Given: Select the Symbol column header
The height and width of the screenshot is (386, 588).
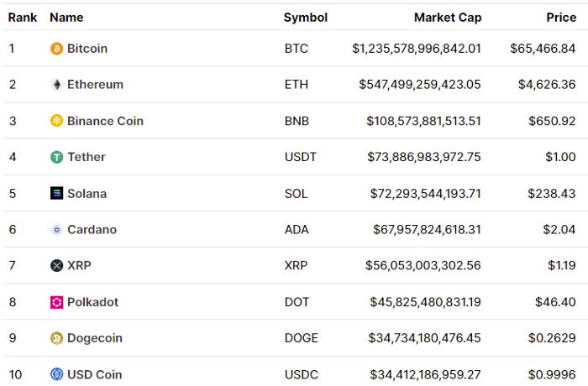Looking at the screenshot, I should [306, 18].
